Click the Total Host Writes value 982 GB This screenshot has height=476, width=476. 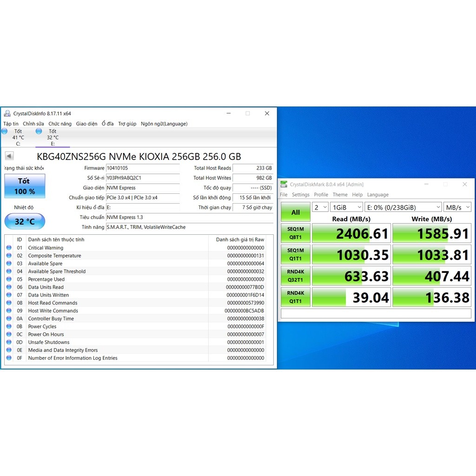point(253,178)
